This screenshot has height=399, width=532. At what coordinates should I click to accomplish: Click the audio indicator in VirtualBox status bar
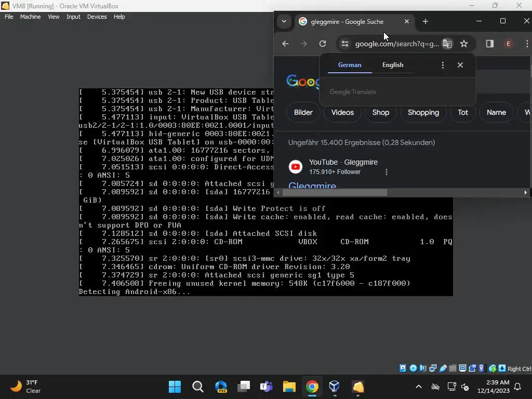click(x=423, y=368)
